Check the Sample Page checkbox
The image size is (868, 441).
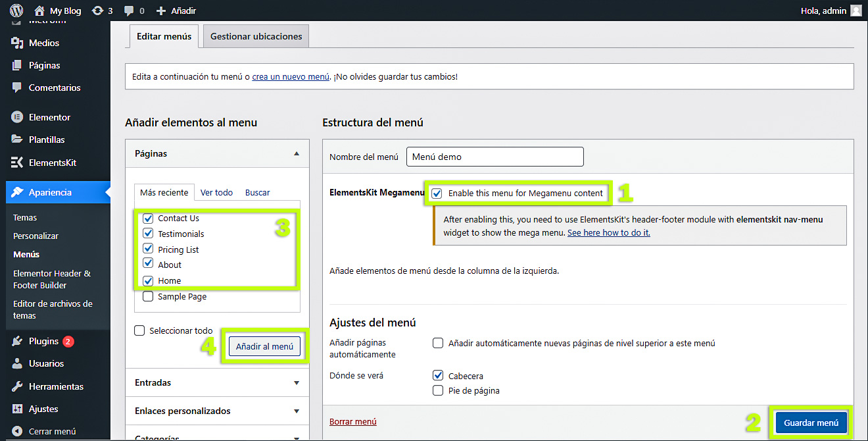(x=148, y=297)
